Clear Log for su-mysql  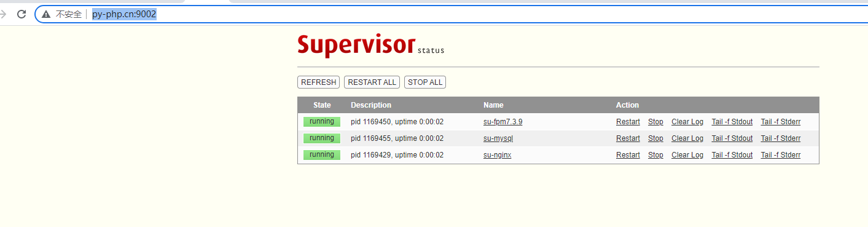[687, 138]
